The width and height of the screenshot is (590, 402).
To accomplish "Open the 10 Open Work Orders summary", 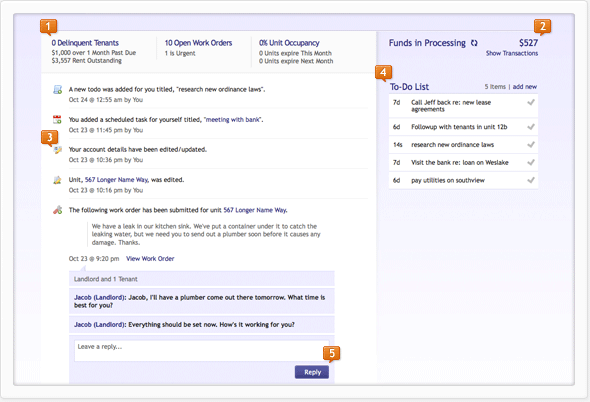I will (198, 43).
